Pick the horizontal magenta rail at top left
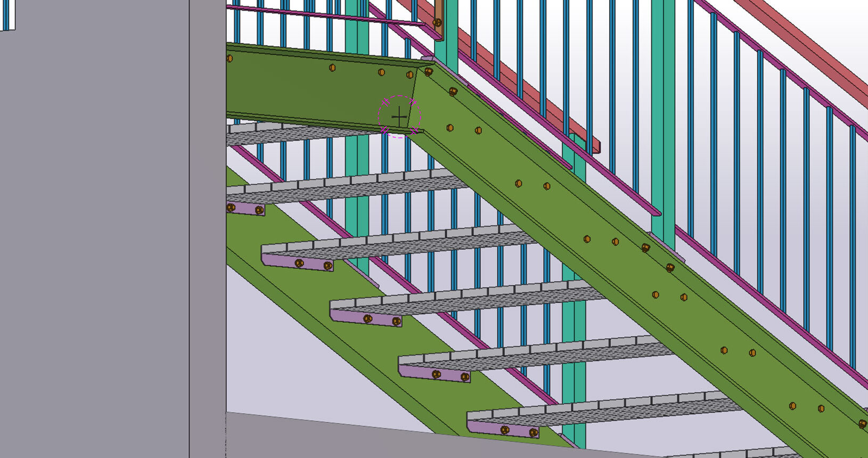The image size is (868, 458). click(x=320, y=15)
